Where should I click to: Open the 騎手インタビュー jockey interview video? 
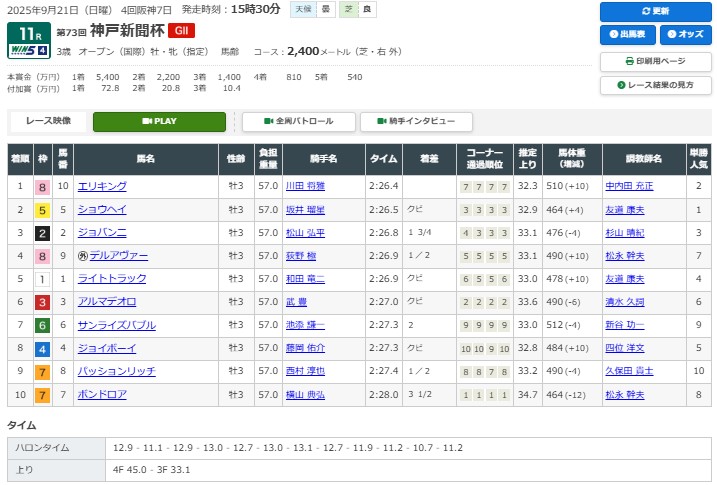click(415, 121)
